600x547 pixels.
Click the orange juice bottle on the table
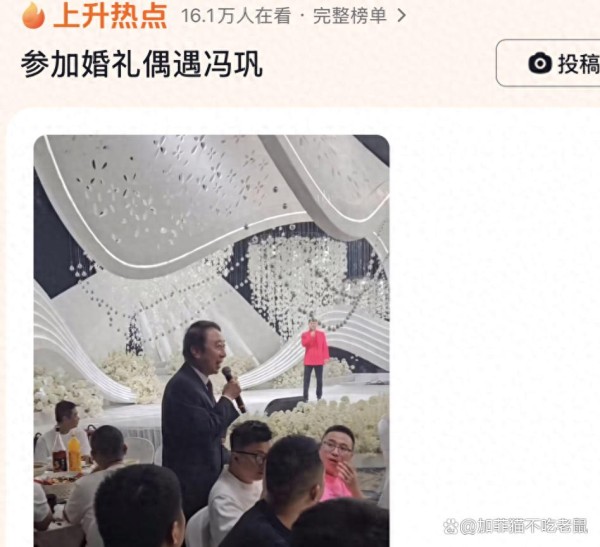[74, 453]
